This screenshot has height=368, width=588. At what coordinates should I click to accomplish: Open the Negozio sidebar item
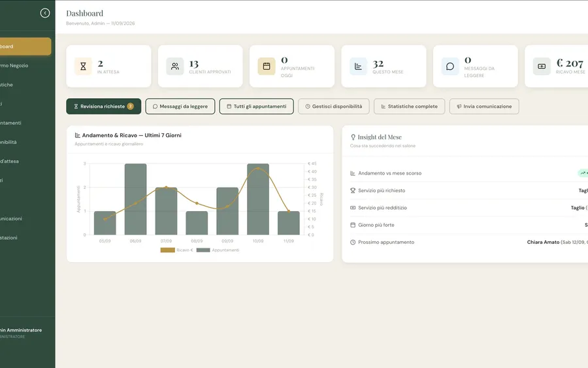(x=25, y=65)
